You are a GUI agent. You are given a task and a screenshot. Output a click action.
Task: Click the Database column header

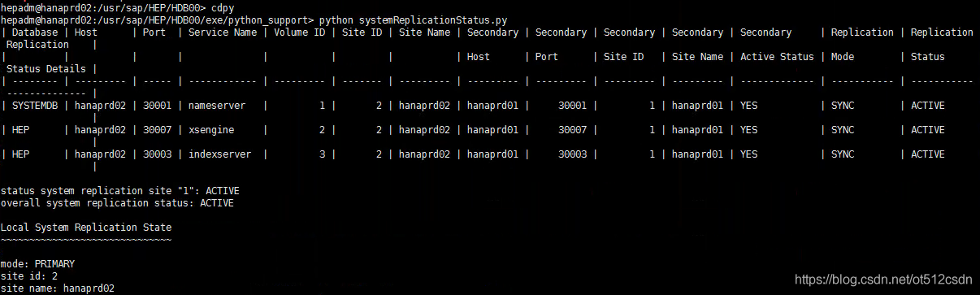(35, 33)
